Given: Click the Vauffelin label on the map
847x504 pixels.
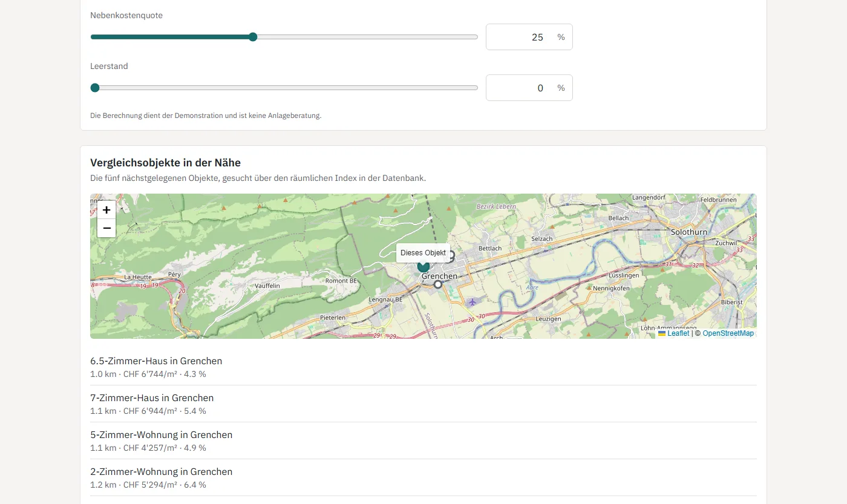Looking at the screenshot, I should tap(268, 285).
